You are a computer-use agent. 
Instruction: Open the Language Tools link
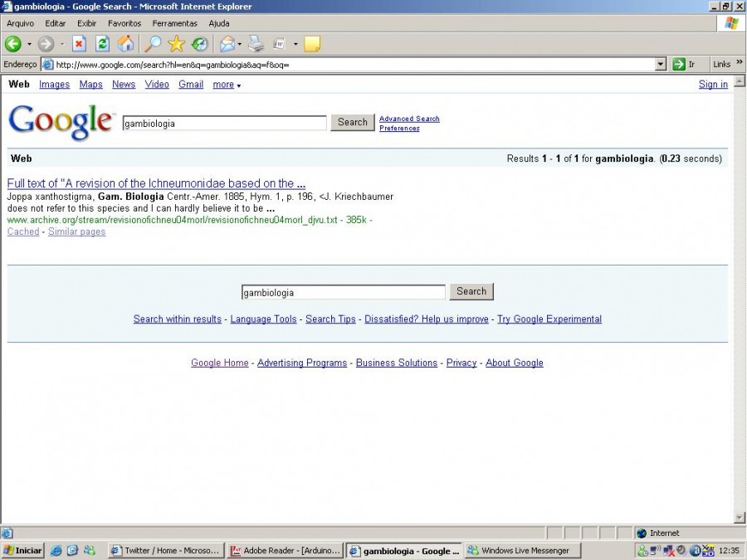(x=263, y=319)
